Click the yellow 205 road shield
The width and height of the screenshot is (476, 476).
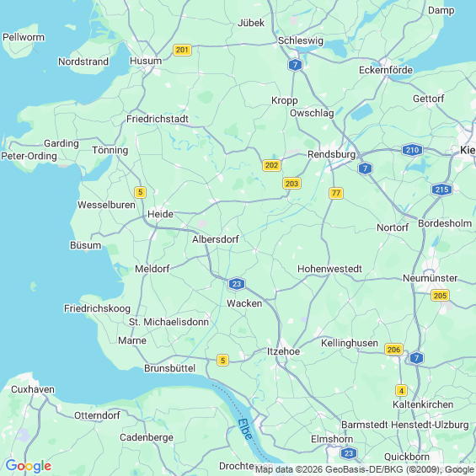coord(440,296)
